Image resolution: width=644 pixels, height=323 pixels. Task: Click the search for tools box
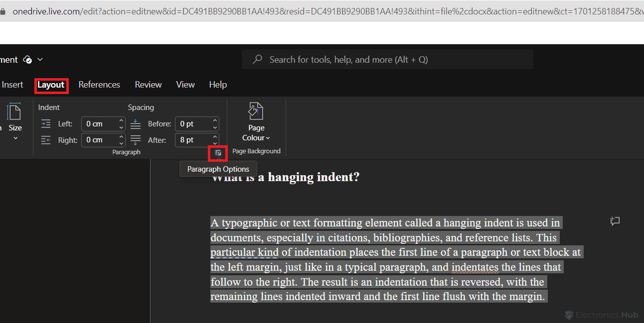click(x=387, y=60)
